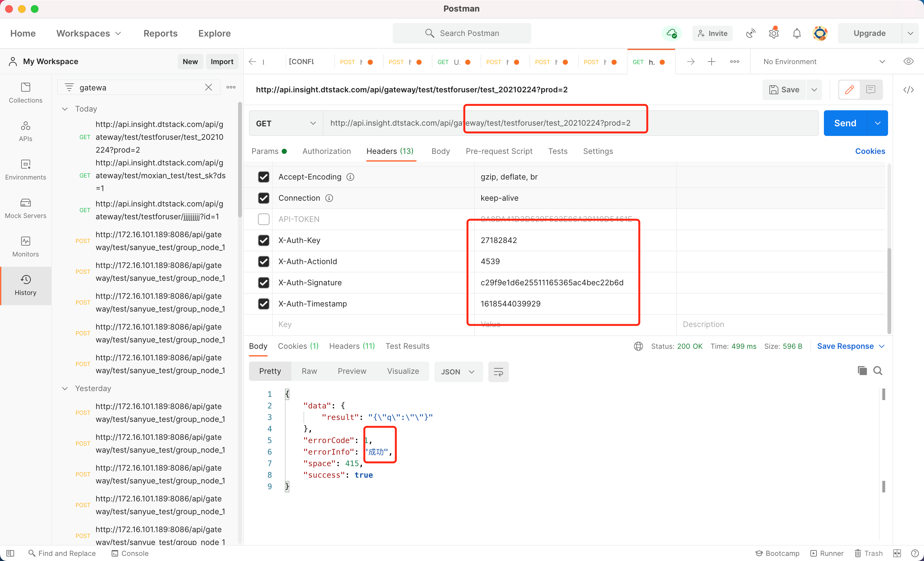Open the Raw response view tab

tap(309, 371)
